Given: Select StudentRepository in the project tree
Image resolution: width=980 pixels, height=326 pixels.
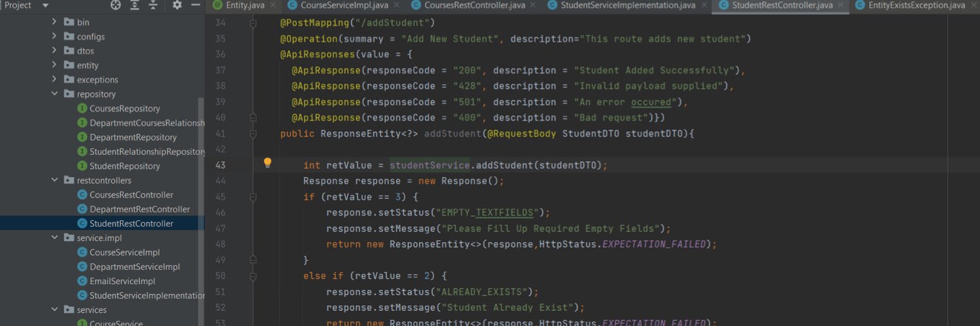Looking at the screenshot, I should (124, 166).
